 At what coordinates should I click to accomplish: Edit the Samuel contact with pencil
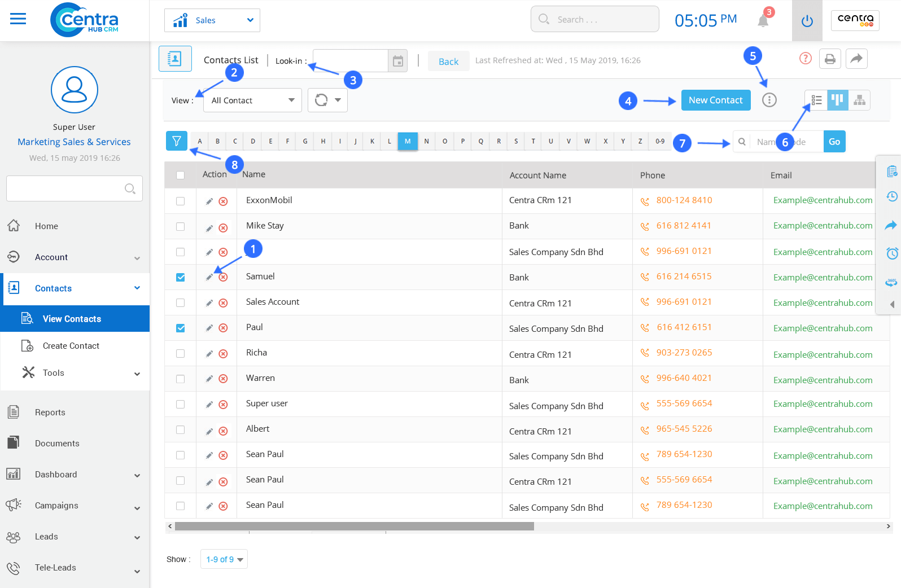click(209, 277)
